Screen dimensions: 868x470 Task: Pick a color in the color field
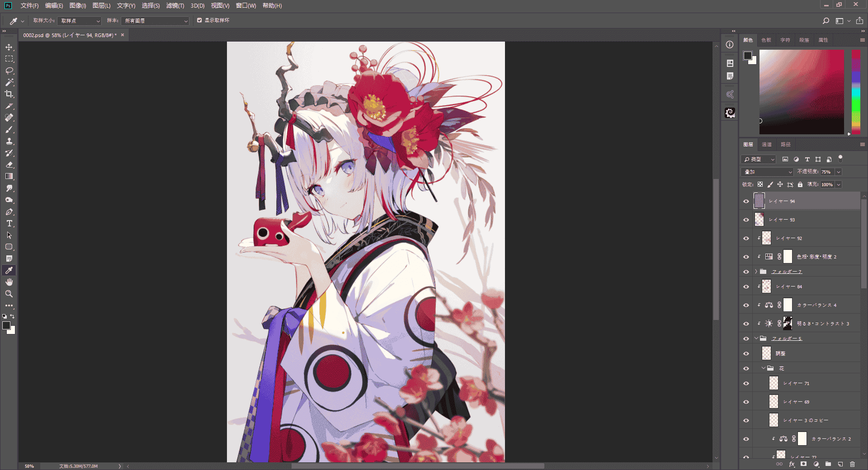(802, 92)
